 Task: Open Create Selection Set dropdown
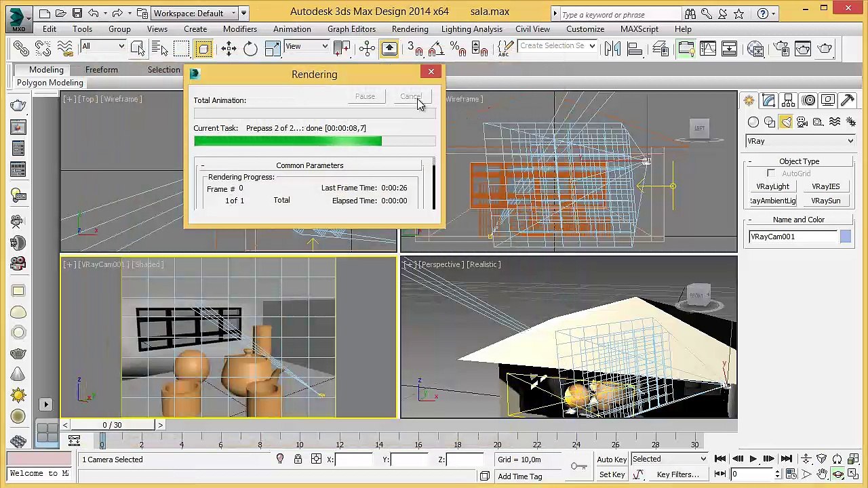click(x=557, y=46)
